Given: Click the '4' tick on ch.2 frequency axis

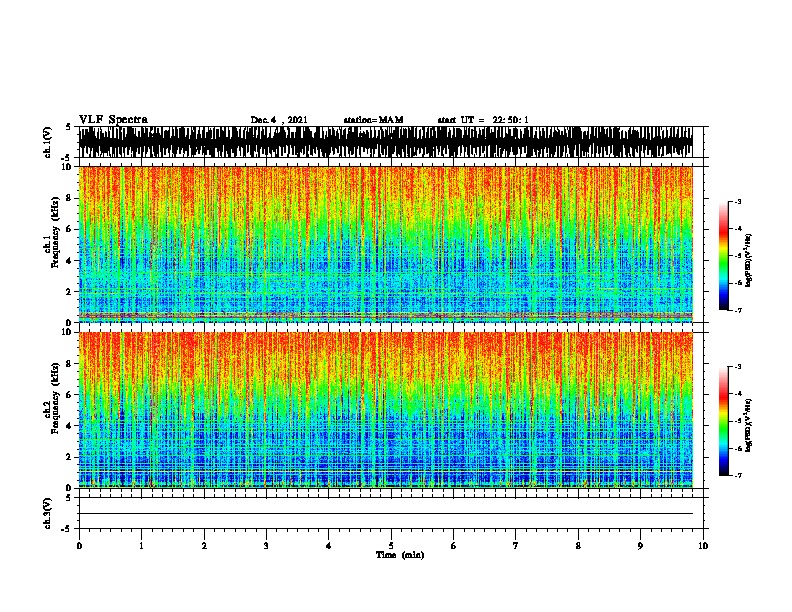Looking at the screenshot, I should pos(69,426).
